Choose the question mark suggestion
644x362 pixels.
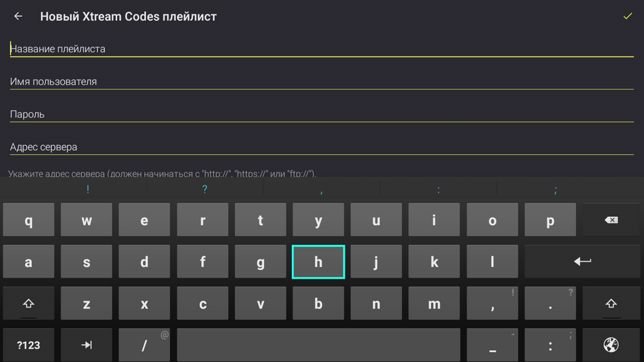coord(205,189)
